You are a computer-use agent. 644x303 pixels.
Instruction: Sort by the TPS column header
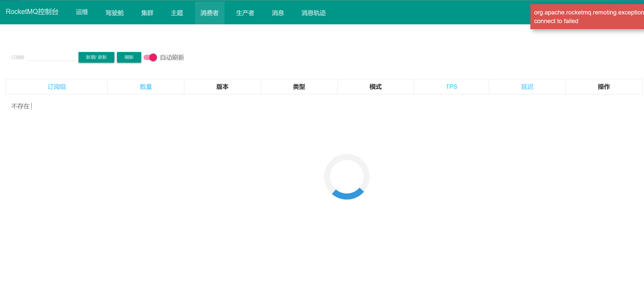(x=451, y=87)
